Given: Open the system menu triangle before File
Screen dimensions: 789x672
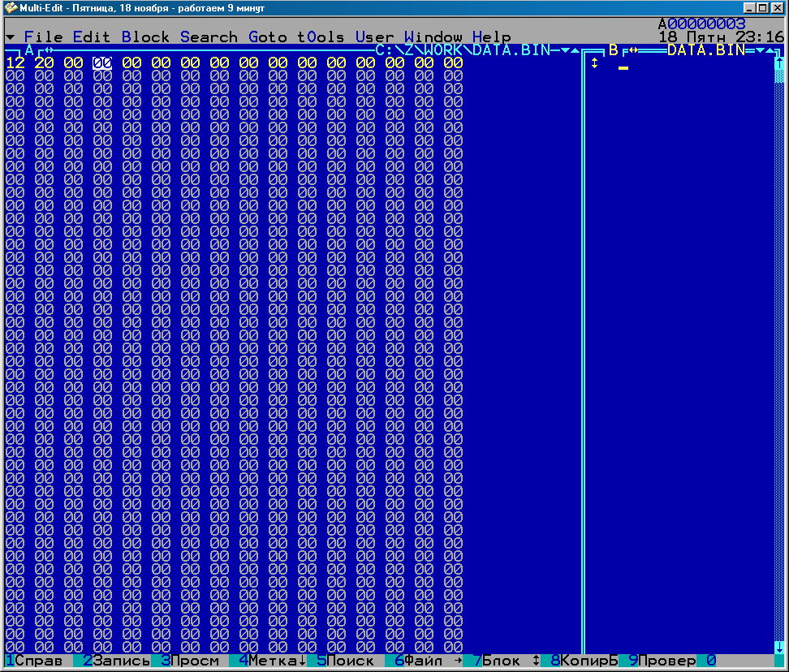Looking at the screenshot, I should point(10,37).
